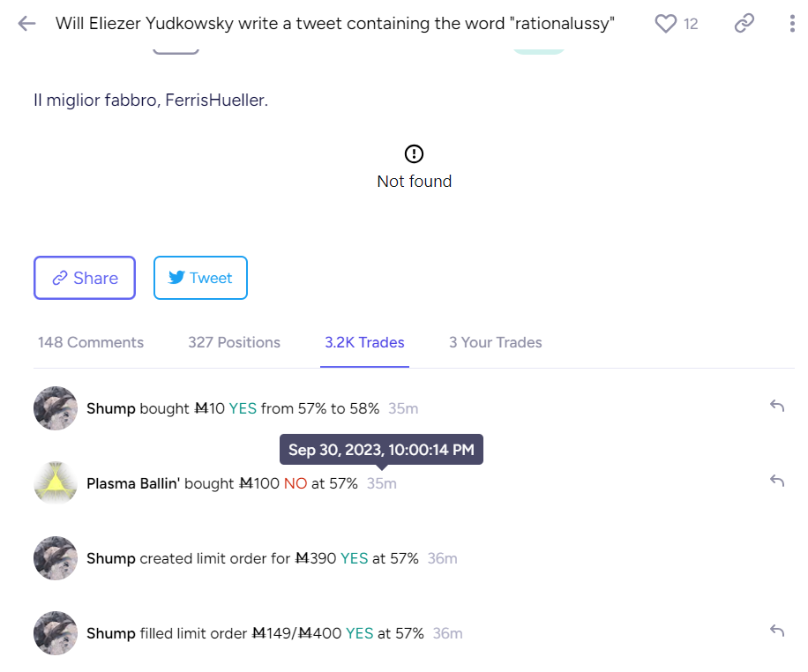Open Shump's avatar on the top trade
Viewport: 808px width, 672px height.
56,408
